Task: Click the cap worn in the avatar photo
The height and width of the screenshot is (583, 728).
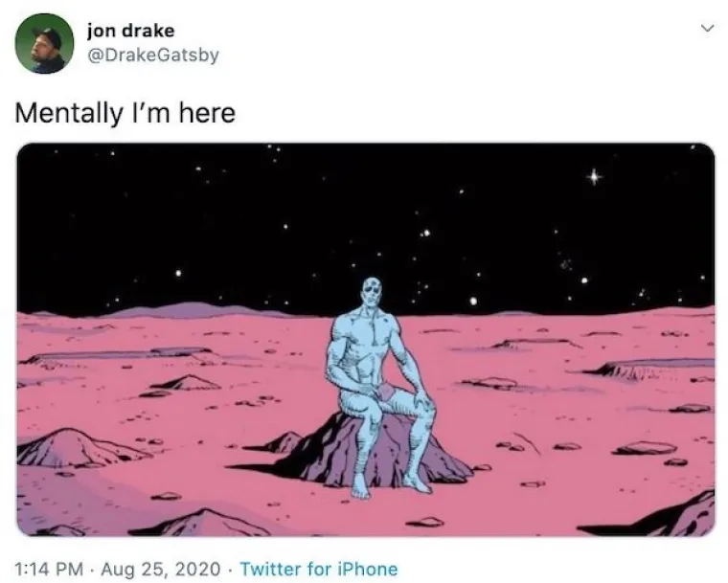Action: 48,35
